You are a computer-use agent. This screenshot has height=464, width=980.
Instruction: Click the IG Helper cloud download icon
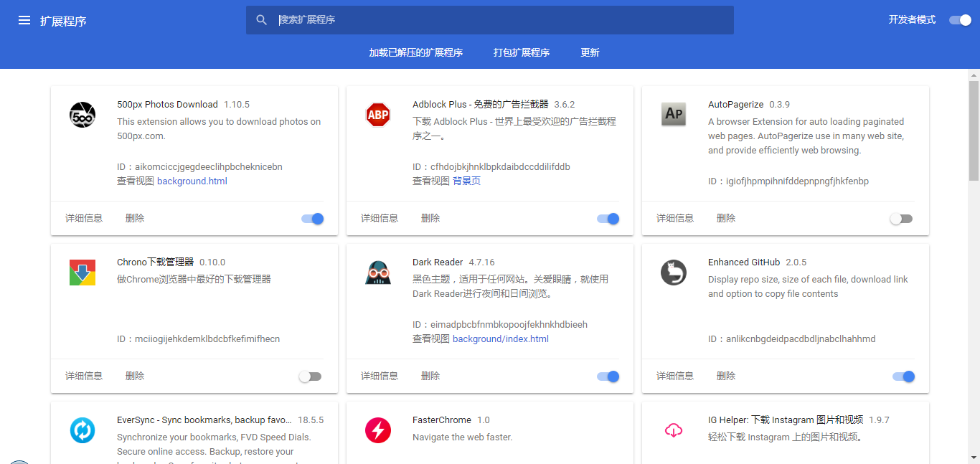[674, 430]
